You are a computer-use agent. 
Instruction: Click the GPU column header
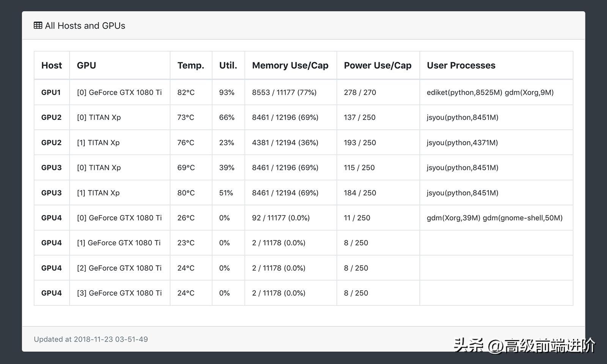click(86, 65)
